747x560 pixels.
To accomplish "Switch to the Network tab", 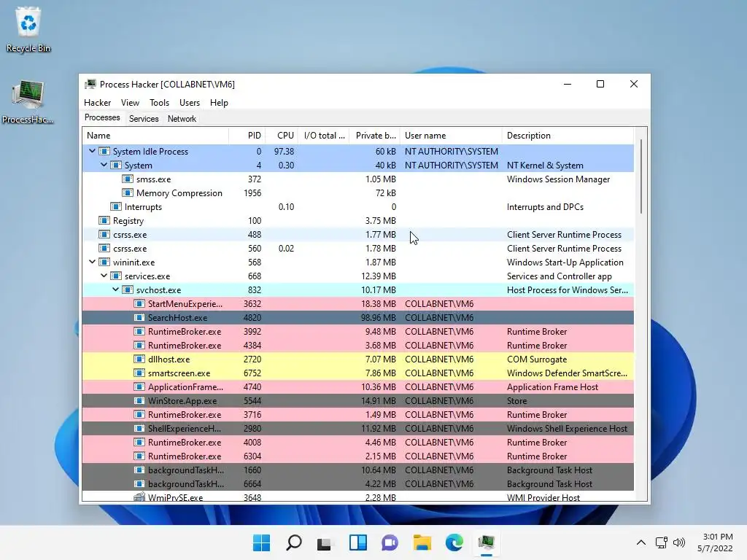I will (x=182, y=119).
